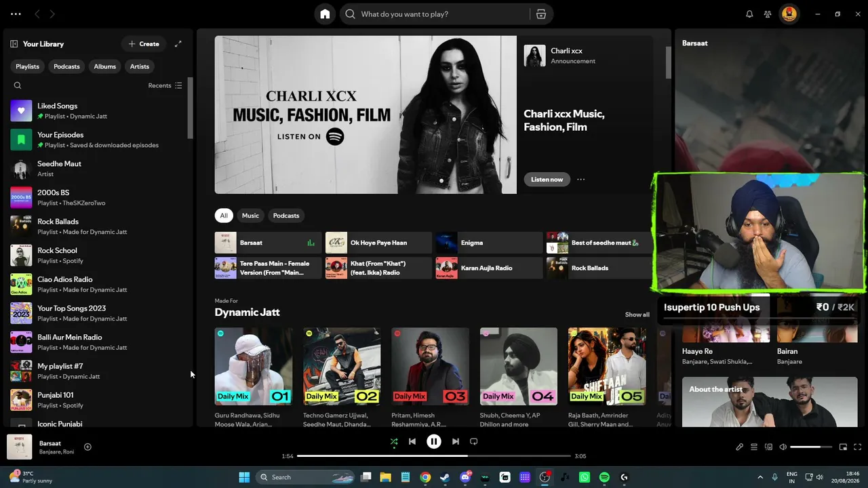
Task: Open the three-dot app menu at top left
Action: coord(16,14)
